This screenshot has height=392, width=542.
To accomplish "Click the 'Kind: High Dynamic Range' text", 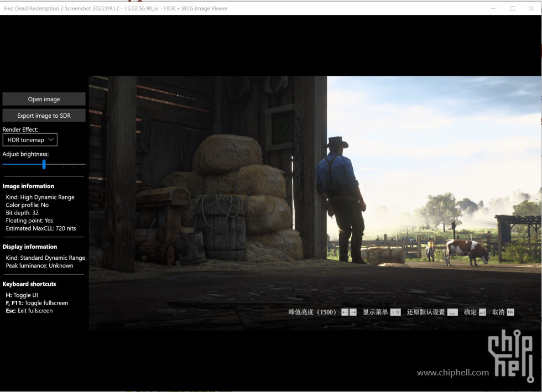I will (40, 197).
